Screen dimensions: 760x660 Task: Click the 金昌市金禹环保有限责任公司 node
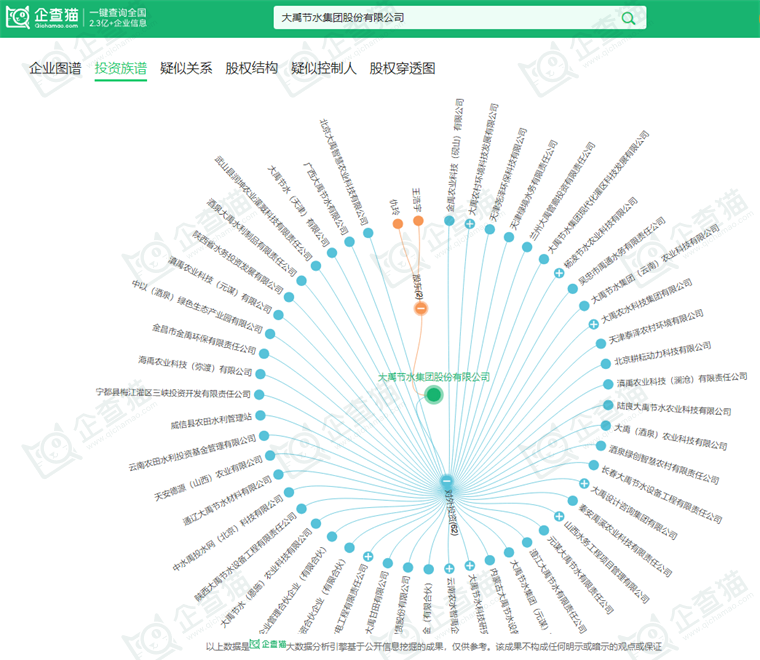264,354
